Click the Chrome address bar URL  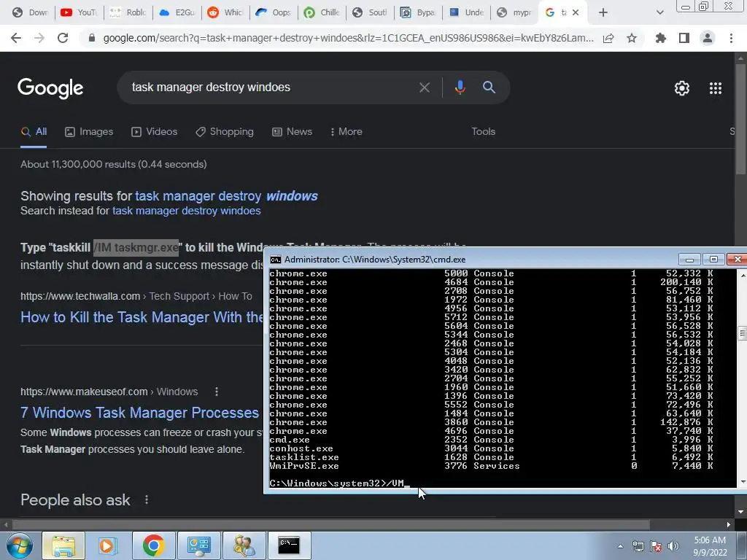point(348,38)
